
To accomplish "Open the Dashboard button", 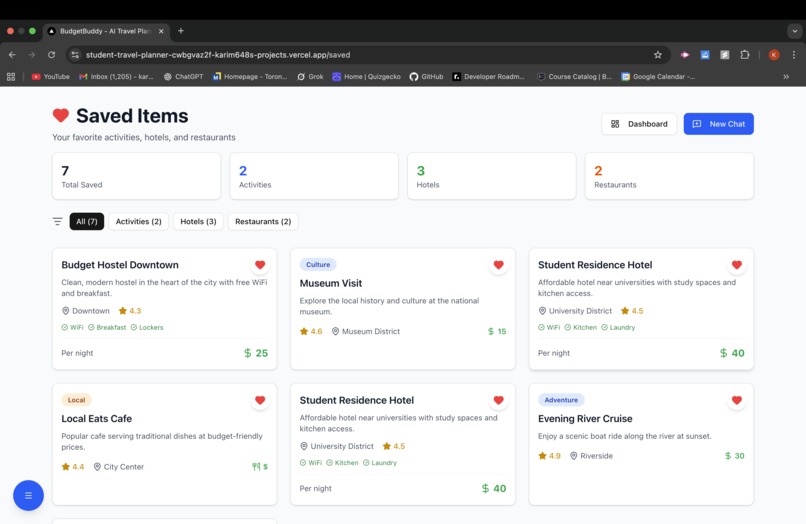I will [639, 124].
